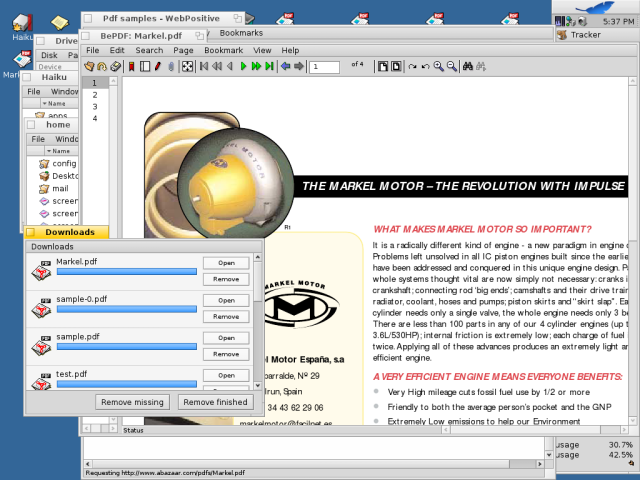Rotate page counter-clockwise with toolbar icon
The image size is (640, 480).
click(425, 66)
